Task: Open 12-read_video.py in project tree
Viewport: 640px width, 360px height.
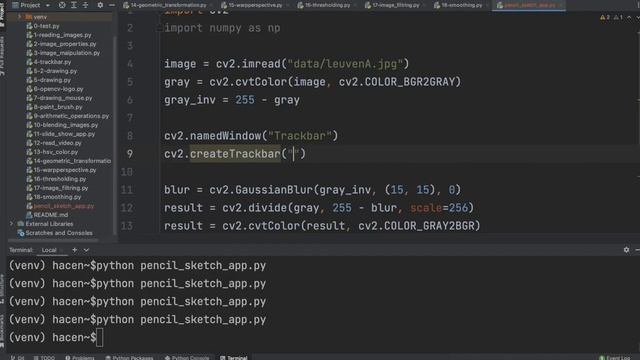Action: coord(54,143)
